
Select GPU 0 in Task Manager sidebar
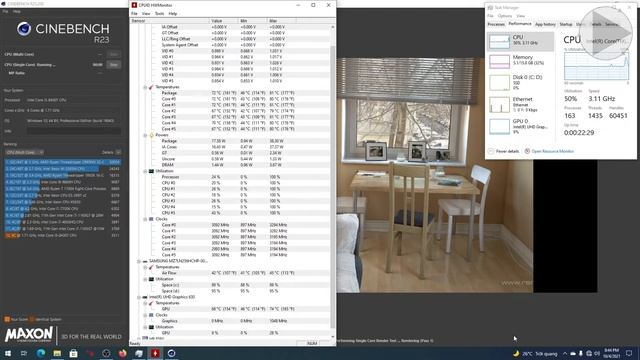point(520,126)
